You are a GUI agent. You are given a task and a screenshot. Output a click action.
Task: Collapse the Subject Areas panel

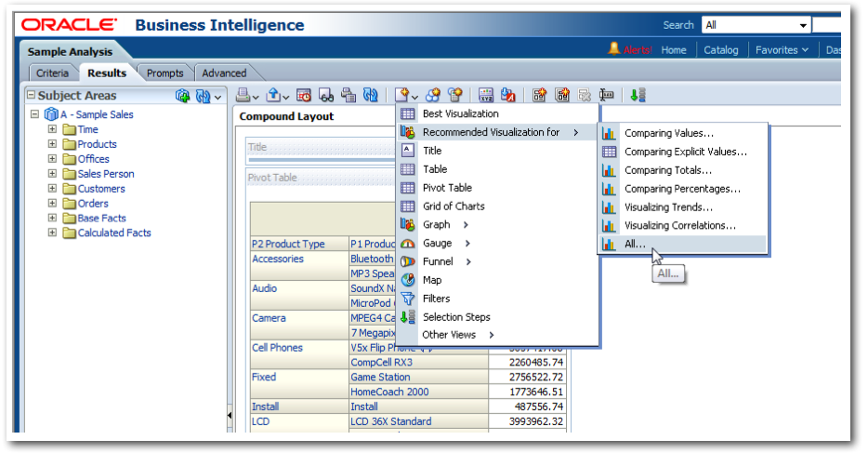[x=31, y=95]
